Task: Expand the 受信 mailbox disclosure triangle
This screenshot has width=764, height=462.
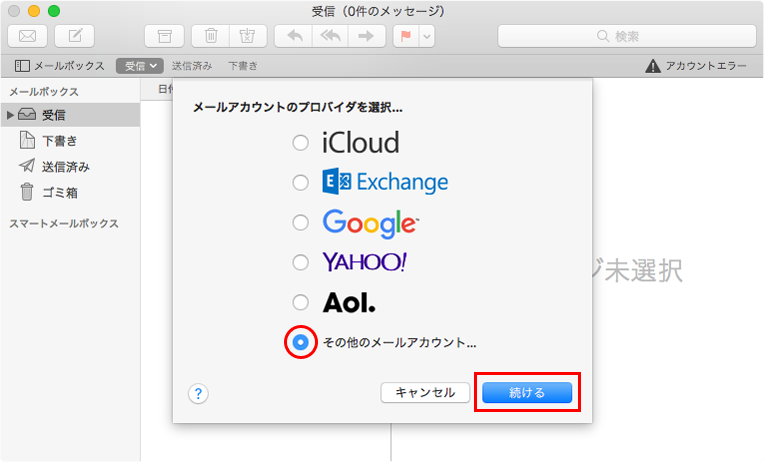Action: (10, 115)
